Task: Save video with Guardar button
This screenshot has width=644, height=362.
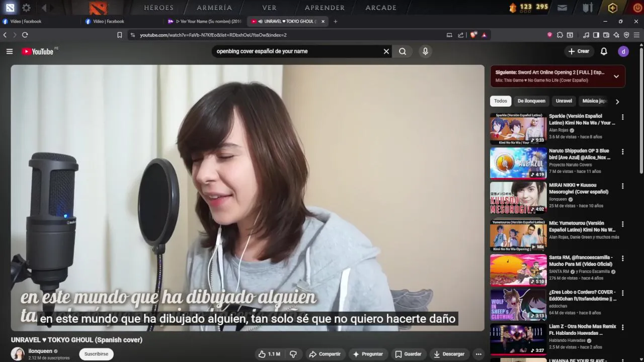Action: 408,354
